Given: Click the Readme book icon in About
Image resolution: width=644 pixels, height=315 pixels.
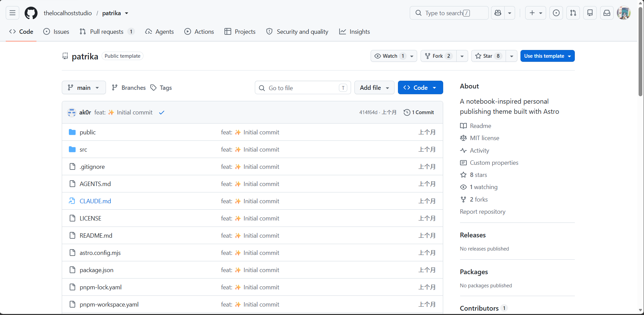Looking at the screenshot, I should click(463, 126).
